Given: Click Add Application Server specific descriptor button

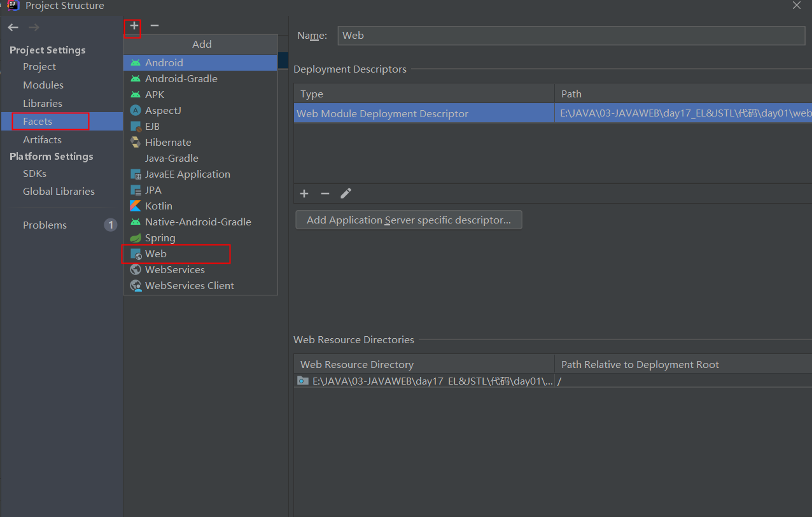Looking at the screenshot, I should pyautogui.click(x=409, y=220).
